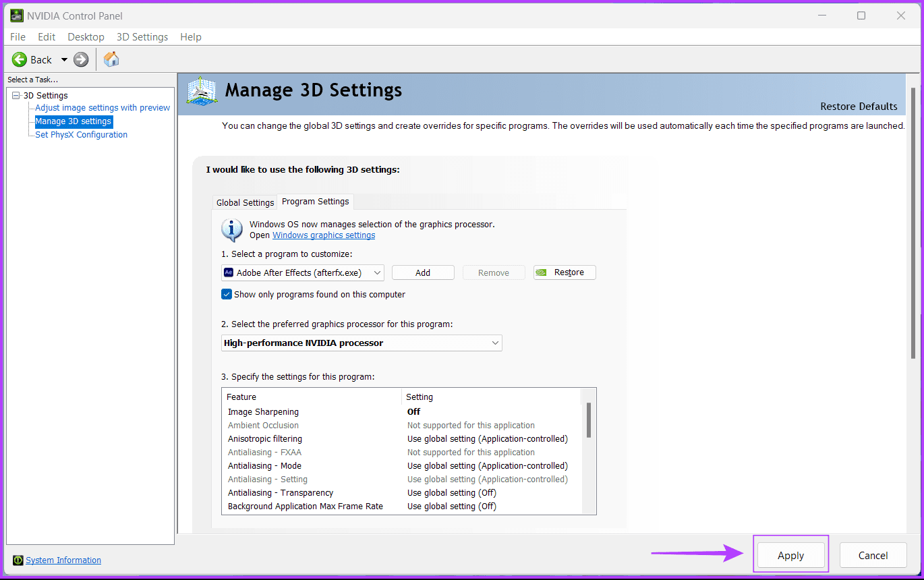Click the info icon beside Windows OS notice
The image size is (924, 580).
(232, 230)
